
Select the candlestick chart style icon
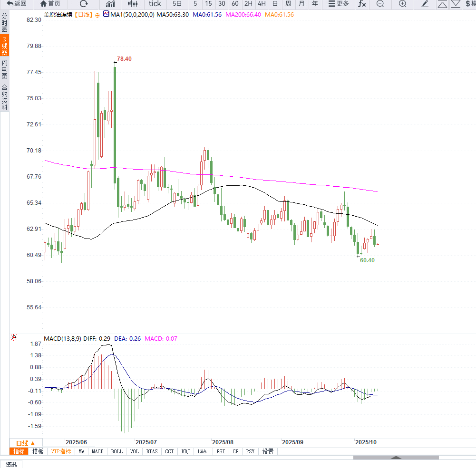(x=132, y=4)
